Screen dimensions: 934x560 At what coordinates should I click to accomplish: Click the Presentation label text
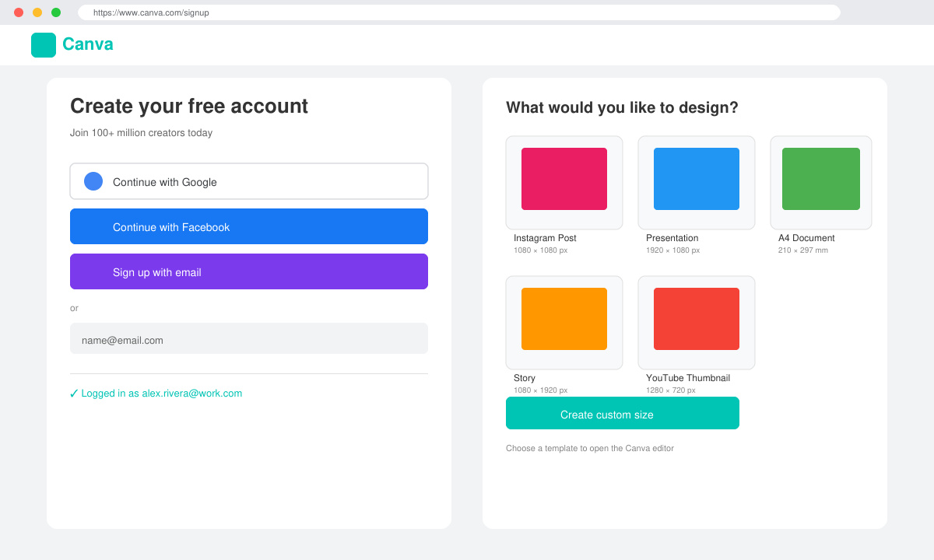pos(672,238)
